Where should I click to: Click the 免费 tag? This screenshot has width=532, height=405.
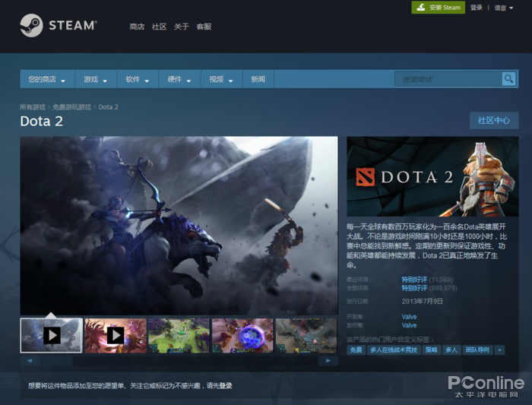356,350
